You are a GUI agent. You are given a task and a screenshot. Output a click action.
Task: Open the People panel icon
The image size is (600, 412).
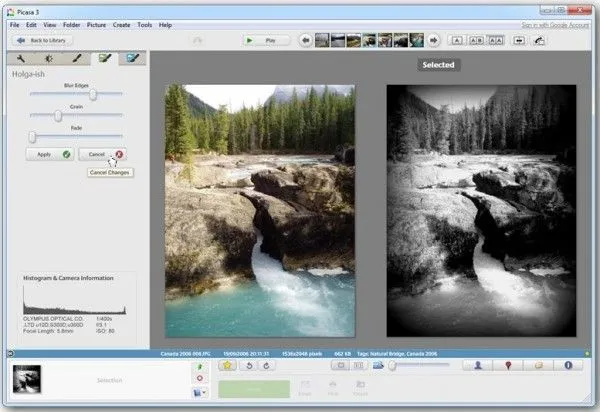coord(478,365)
